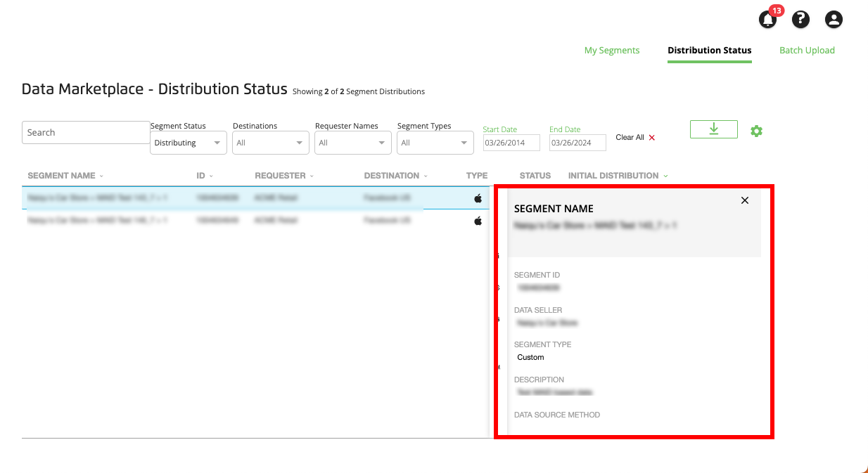
Task: Click the Status column header
Action: click(535, 176)
